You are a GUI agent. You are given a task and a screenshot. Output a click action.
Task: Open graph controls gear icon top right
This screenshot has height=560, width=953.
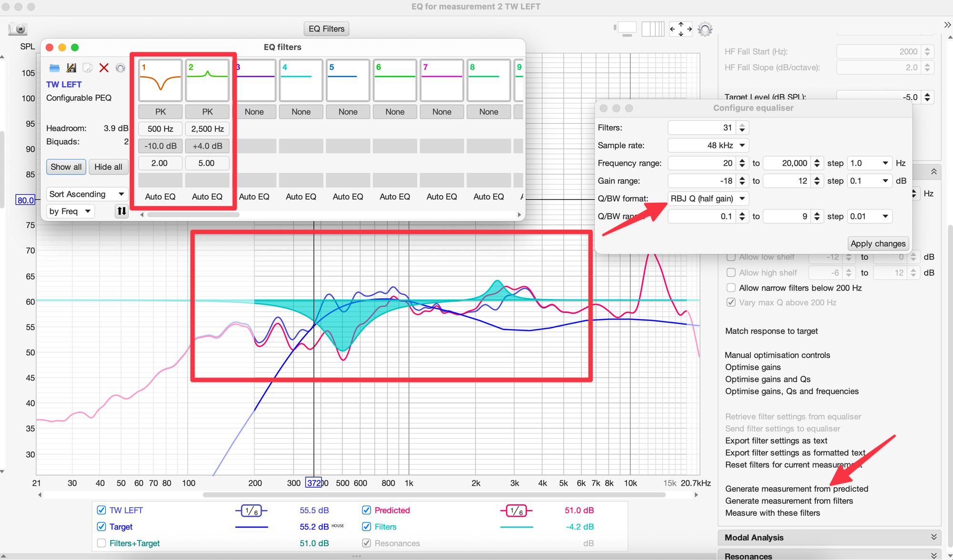[x=705, y=29]
